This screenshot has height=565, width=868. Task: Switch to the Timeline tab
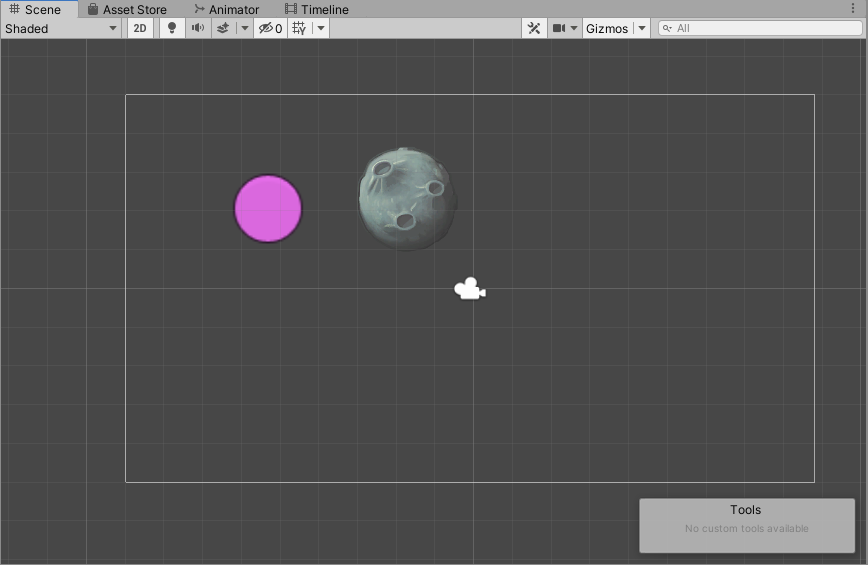pyautogui.click(x=317, y=9)
